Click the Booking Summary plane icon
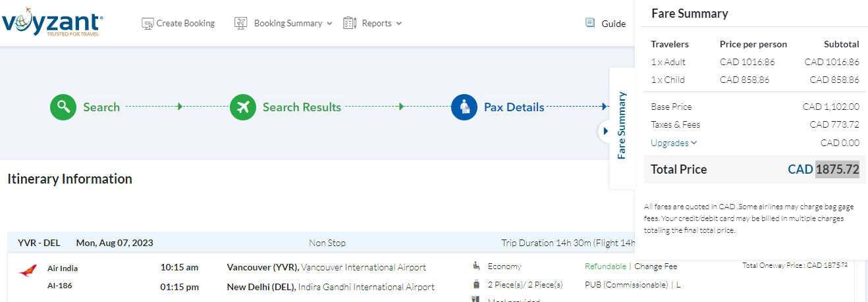 241,24
